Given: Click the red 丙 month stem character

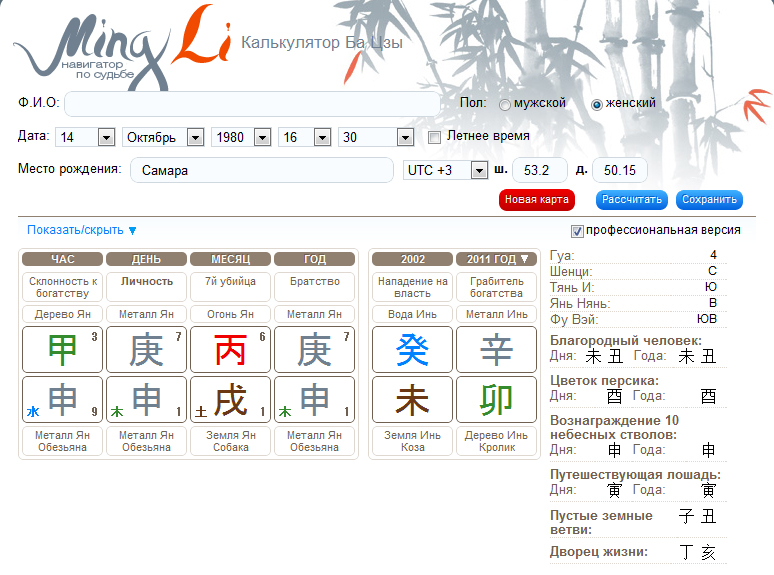Looking at the screenshot, I should point(230,350).
